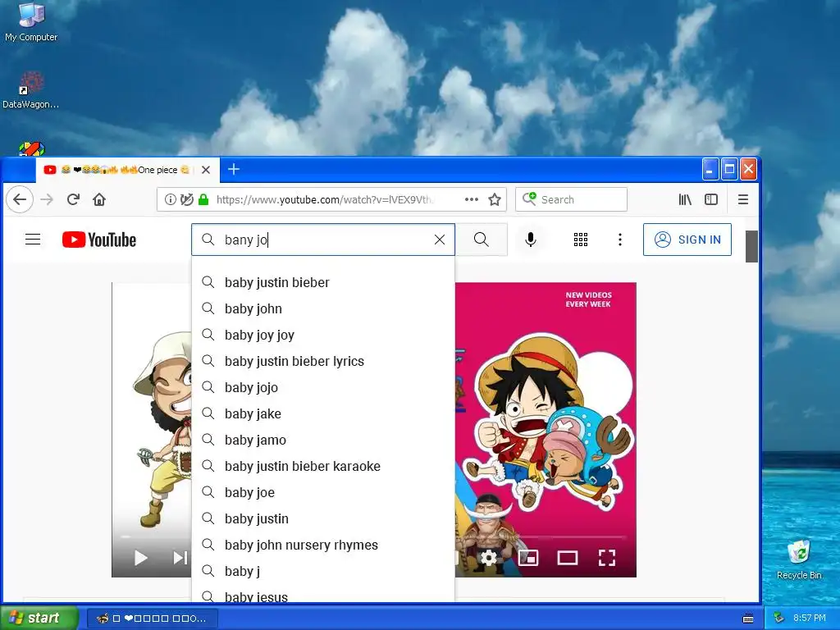Open YouTube settings three-dot menu
The image size is (840, 630).
pyautogui.click(x=620, y=240)
